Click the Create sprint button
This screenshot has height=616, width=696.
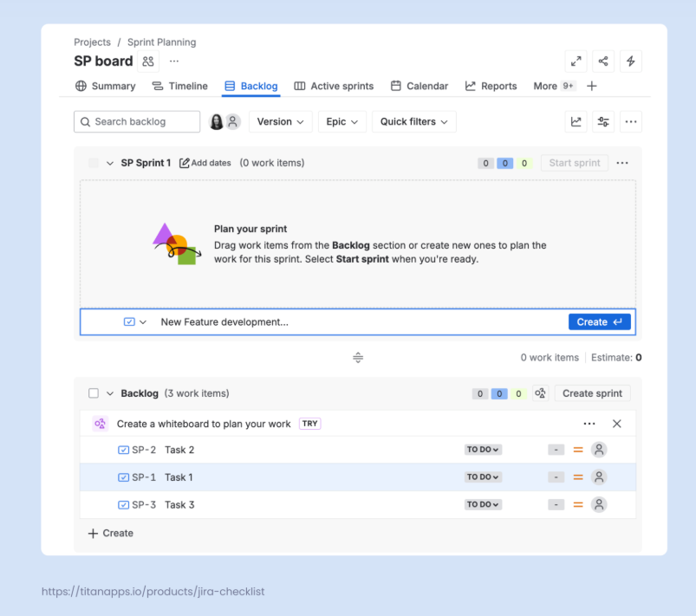pos(592,393)
